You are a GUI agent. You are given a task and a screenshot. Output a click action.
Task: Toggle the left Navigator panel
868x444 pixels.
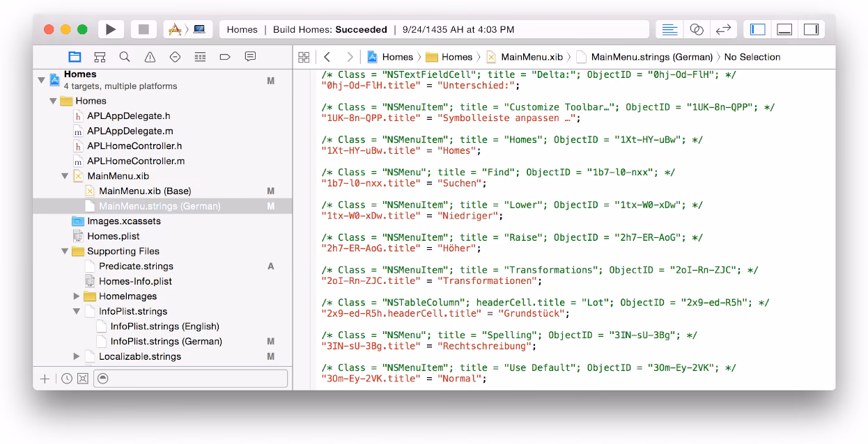[758, 29]
